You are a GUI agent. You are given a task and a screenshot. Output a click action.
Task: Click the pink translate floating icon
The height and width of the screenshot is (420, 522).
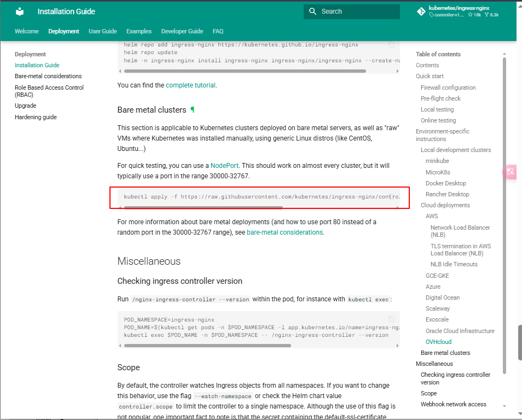[510, 172]
